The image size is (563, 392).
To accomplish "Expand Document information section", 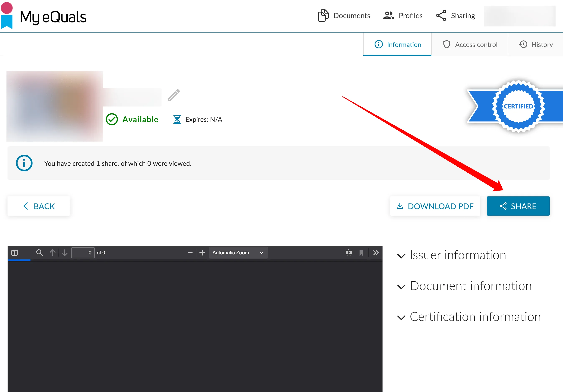I will click(464, 286).
